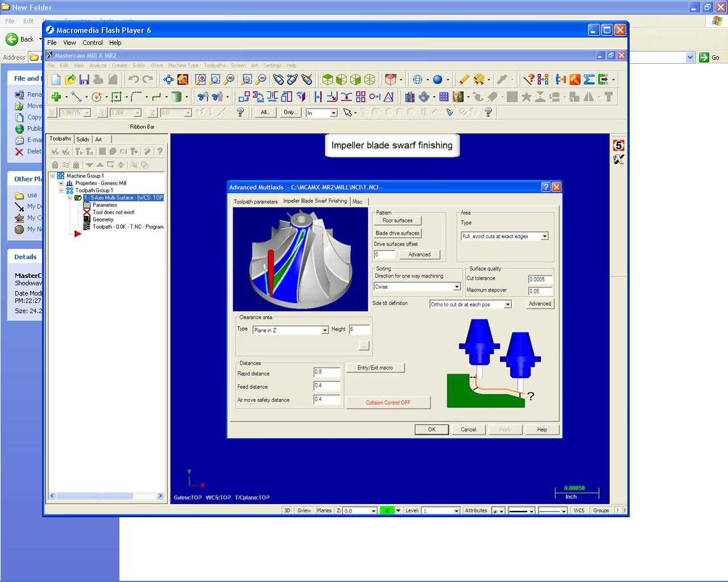Click the Floor surfaces button
Viewport: 728px width, 582px height.
[398, 221]
